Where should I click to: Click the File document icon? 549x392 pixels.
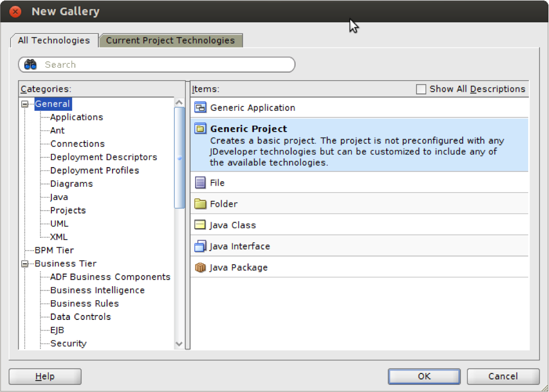coord(200,182)
